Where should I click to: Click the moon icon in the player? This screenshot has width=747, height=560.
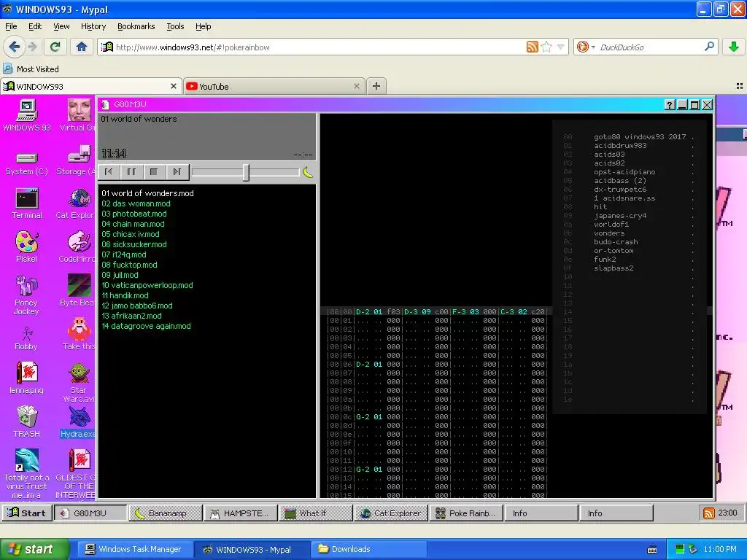(308, 172)
